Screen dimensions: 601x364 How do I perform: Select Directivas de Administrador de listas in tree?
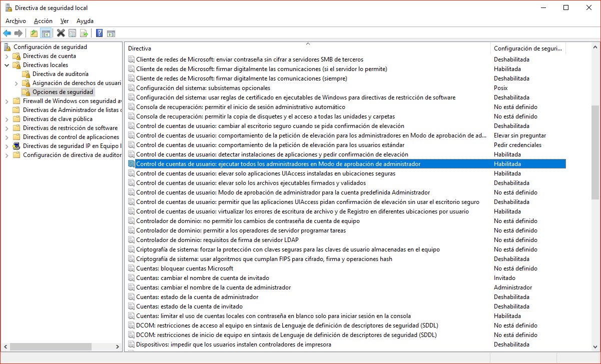click(x=72, y=110)
